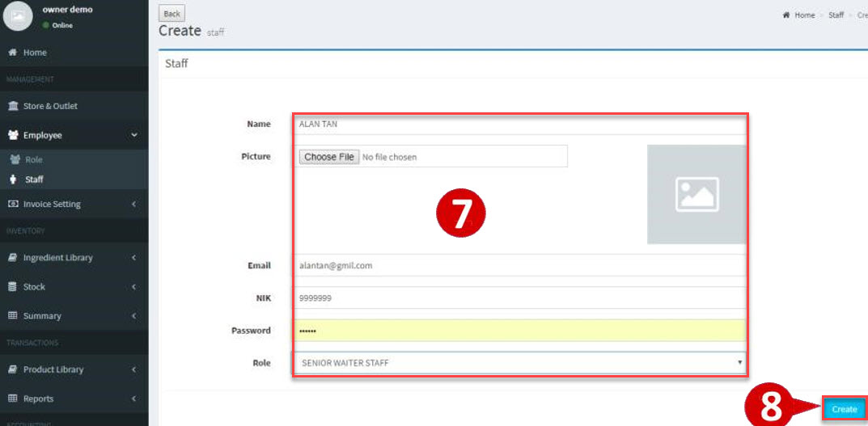This screenshot has height=426, width=868.
Task: Click the owner demo profile avatar
Action: [19, 16]
